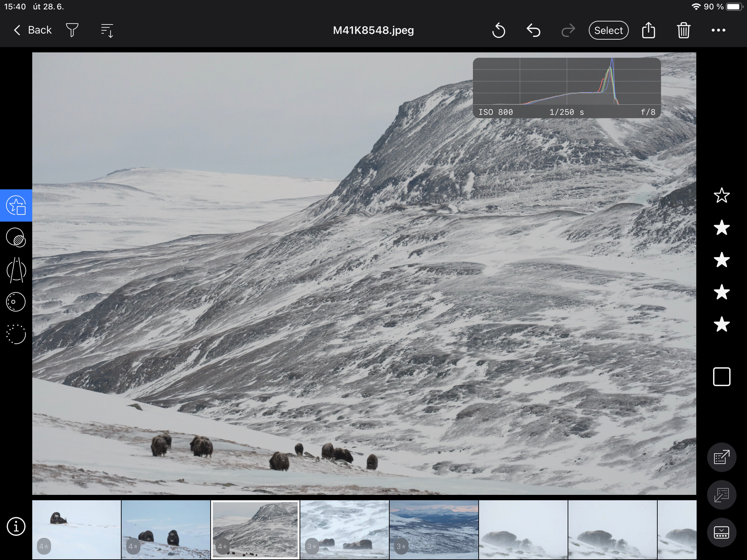This screenshot has width=747, height=560.
Task: Click the 15:40 clock in status bar
Action: (x=15, y=6)
